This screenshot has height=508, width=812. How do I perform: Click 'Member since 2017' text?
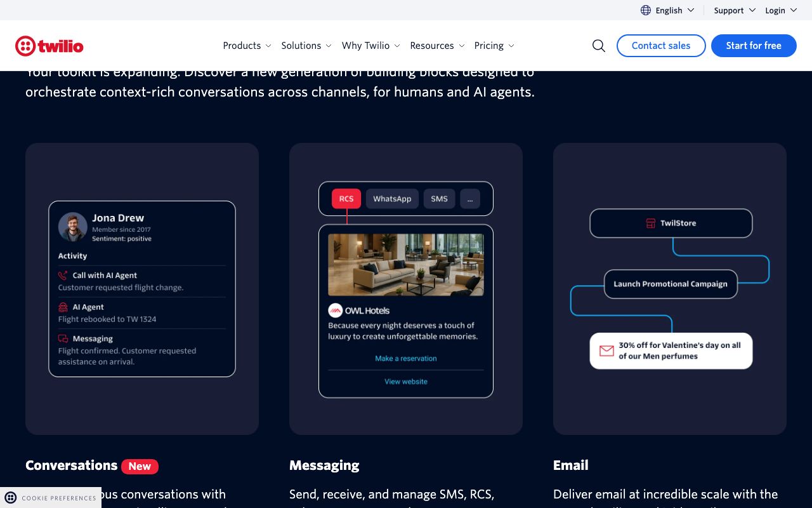click(121, 230)
